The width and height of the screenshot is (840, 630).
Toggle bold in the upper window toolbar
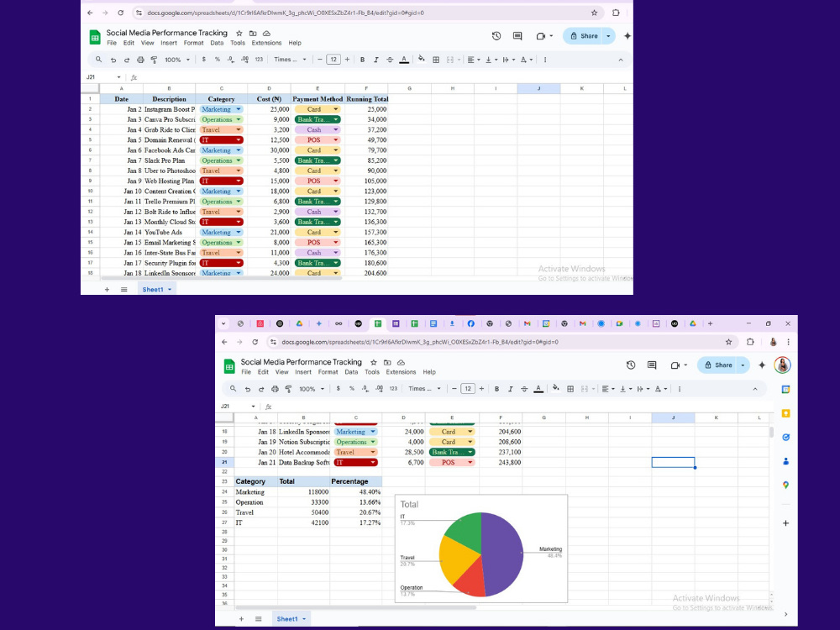(x=363, y=60)
